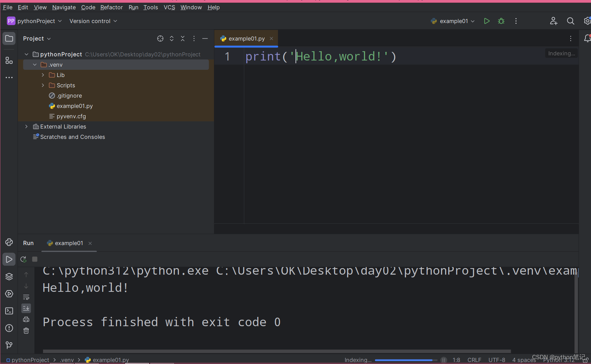Open the VCS menu
591x364 pixels.
point(169,7)
